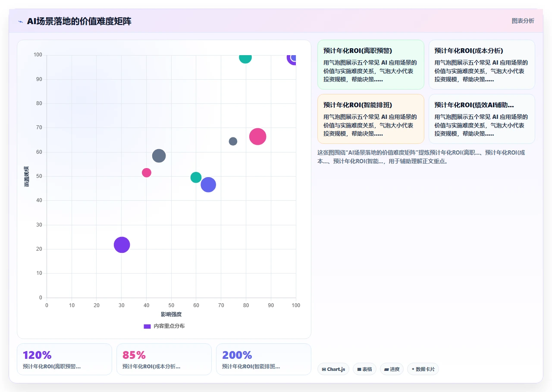
Task: Click the lightning icon beside the title
Action: 20,21
